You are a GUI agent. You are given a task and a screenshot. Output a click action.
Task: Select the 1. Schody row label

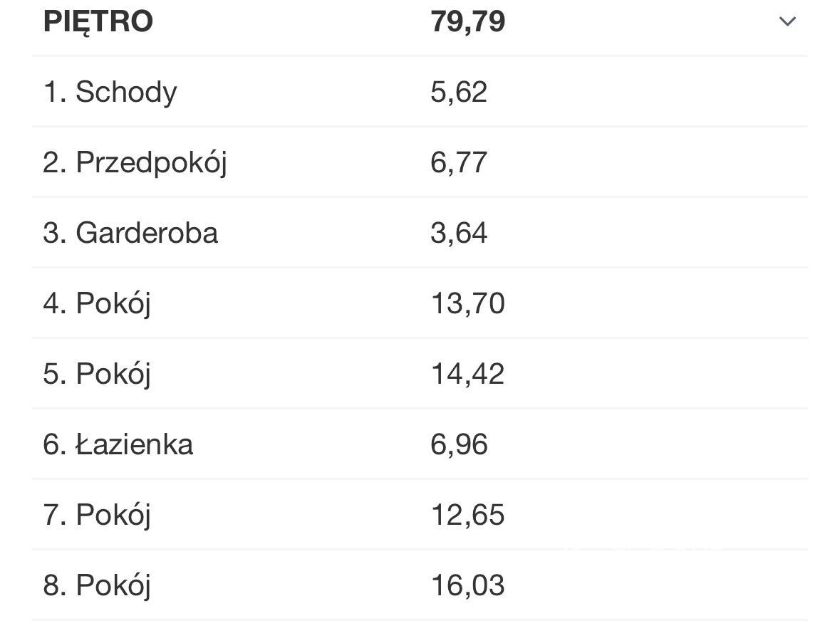(x=110, y=93)
